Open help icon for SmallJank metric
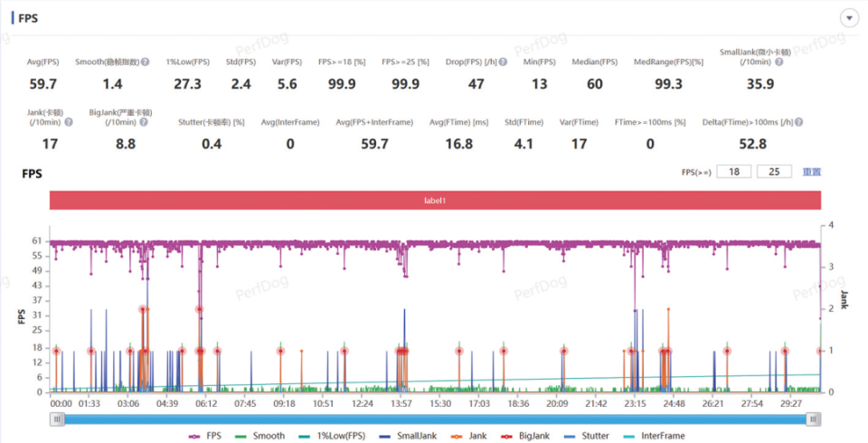This screenshot has height=443, width=868. 778,62
